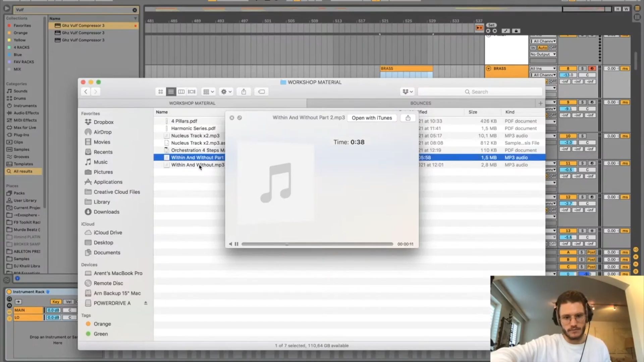Share the file from Quick Look preview
This screenshot has height=362, width=644.
click(x=408, y=118)
